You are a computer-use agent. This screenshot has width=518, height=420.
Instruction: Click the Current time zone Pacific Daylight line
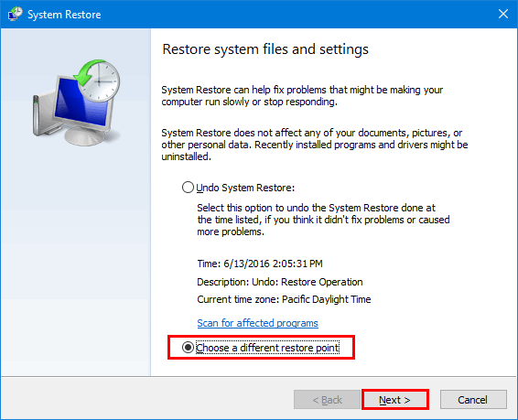click(284, 299)
